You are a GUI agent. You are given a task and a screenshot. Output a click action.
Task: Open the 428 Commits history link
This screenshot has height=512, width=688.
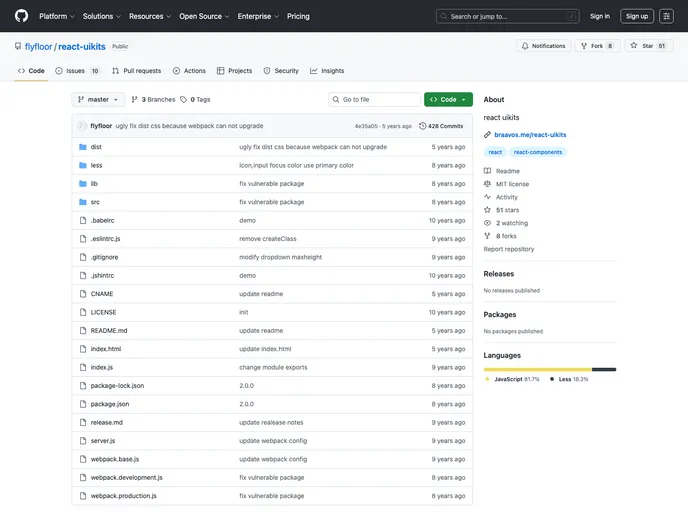coord(441,126)
